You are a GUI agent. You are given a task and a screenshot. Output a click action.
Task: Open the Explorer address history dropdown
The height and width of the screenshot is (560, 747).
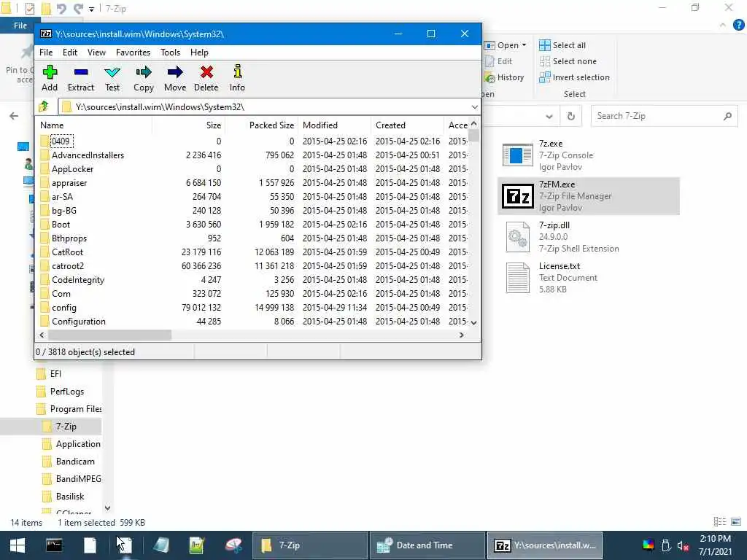click(x=549, y=116)
